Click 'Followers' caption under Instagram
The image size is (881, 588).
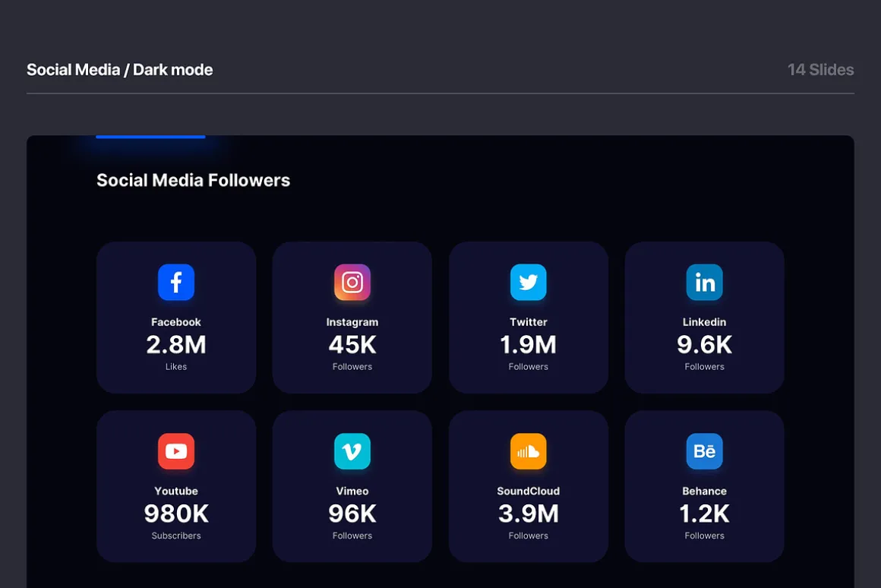[x=352, y=366]
